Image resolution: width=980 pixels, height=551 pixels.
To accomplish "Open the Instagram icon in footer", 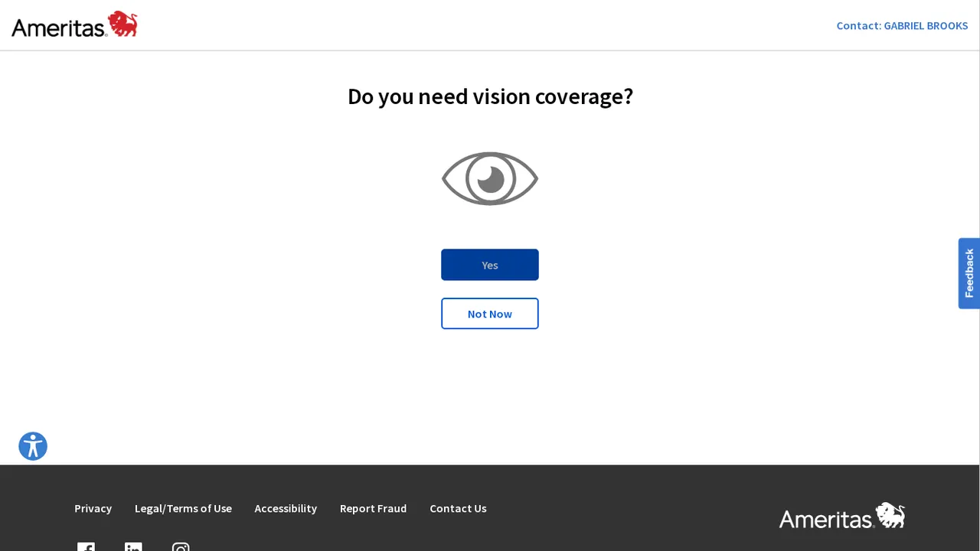I will coord(181,546).
